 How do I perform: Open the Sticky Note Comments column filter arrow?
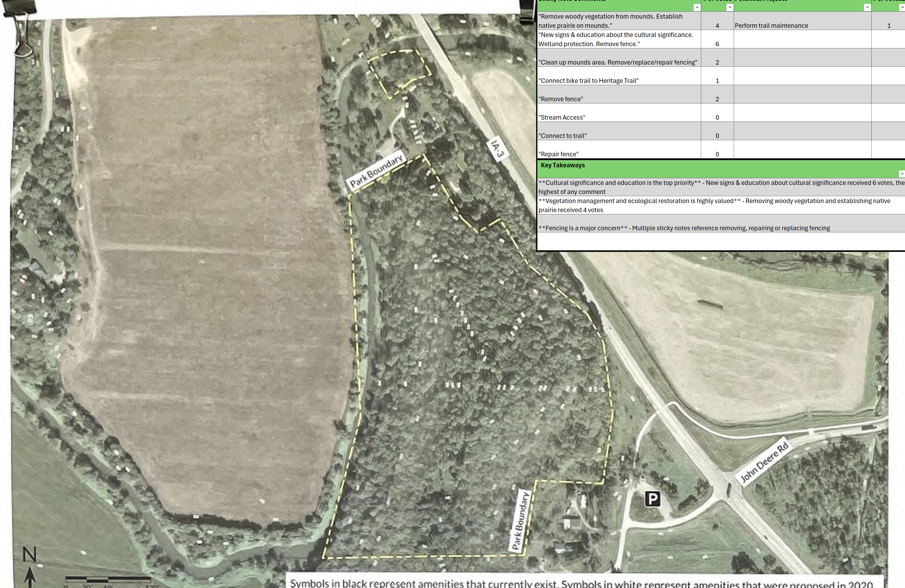tap(697, 8)
